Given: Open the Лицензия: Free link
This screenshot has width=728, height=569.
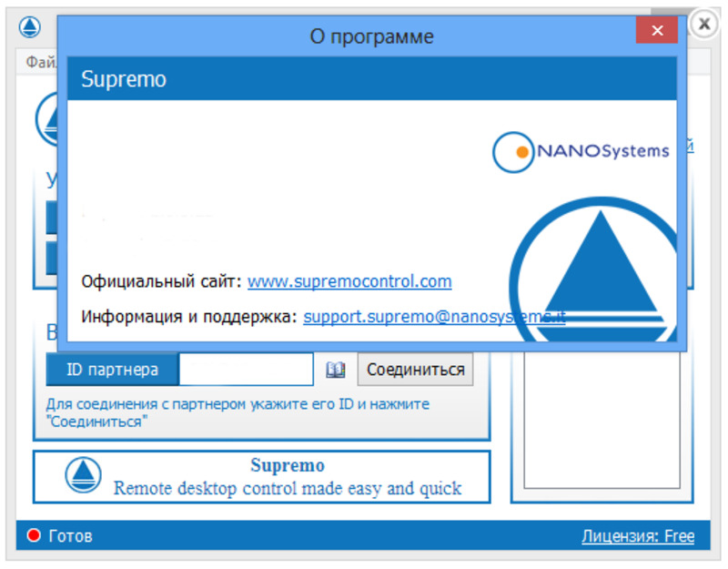Looking at the screenshot, I should pyautogui.click(x=638, y=536).
